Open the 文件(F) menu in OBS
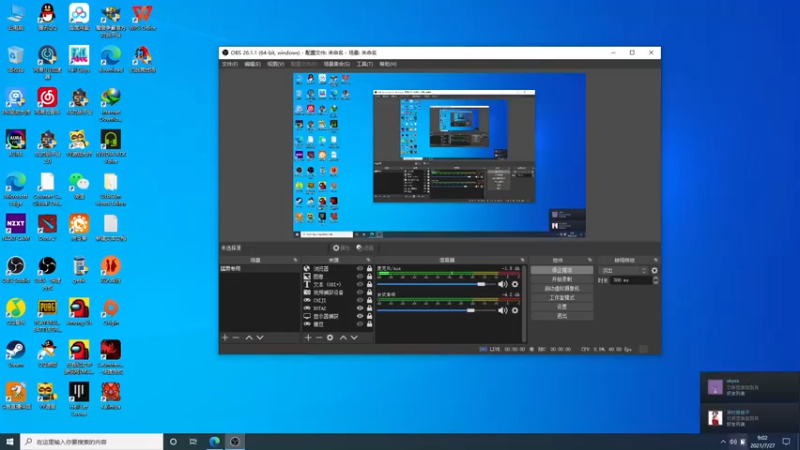This screenshot has height=450, width=800. (x=230, y=64)
